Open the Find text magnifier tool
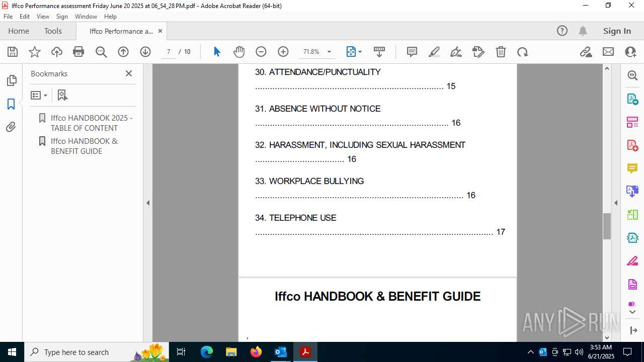Image resolution: width=644 pixels, height=362 pixels. click(101, 52)
